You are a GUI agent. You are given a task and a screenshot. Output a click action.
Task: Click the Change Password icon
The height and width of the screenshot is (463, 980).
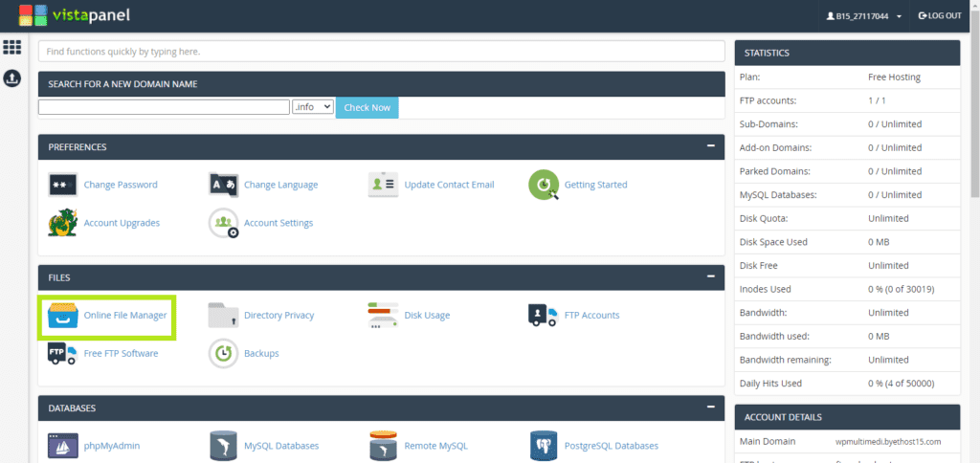point(62,185)
